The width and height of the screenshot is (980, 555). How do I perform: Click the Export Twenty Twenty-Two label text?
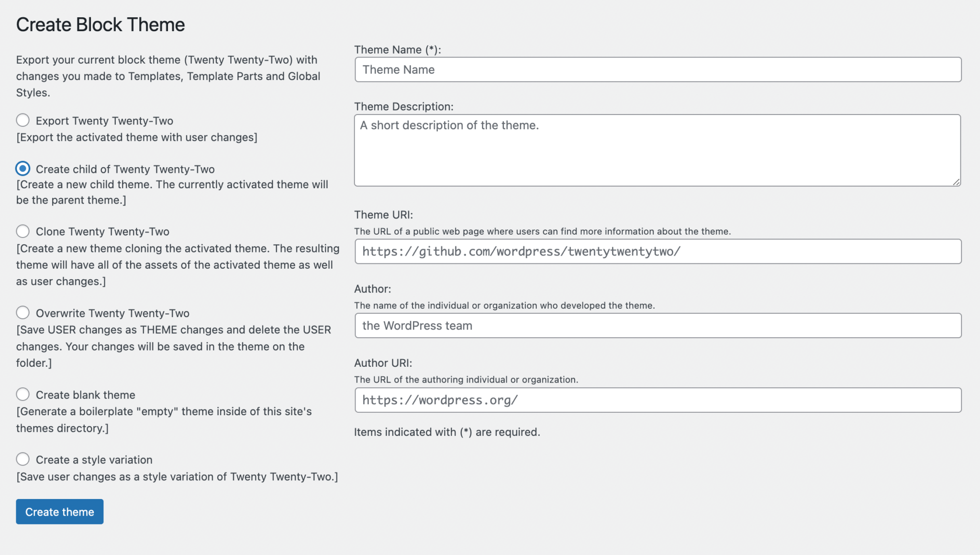point(104,121)
